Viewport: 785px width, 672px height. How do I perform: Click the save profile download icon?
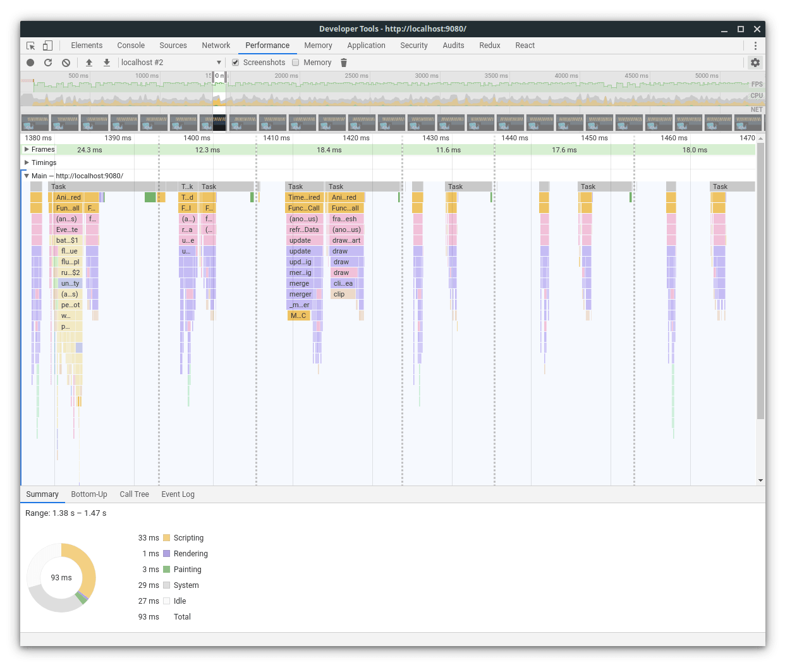pos(107,63)
